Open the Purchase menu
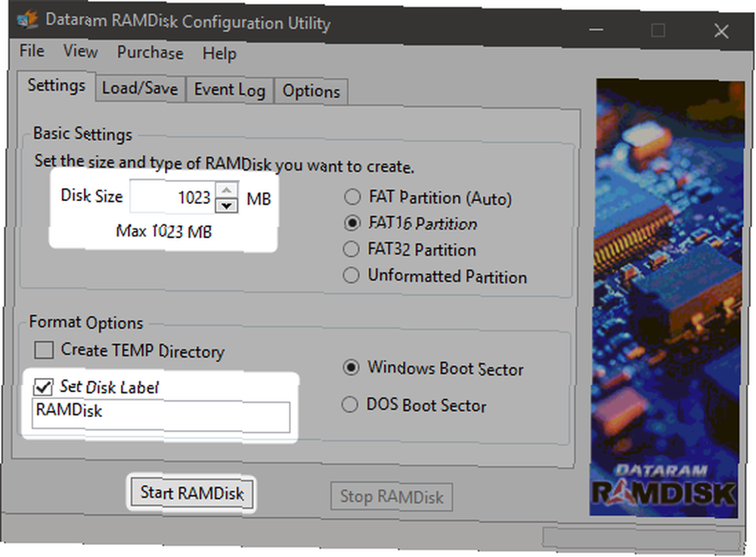The image size is (756, 557). pyautogui.click(x=150, y=52)
